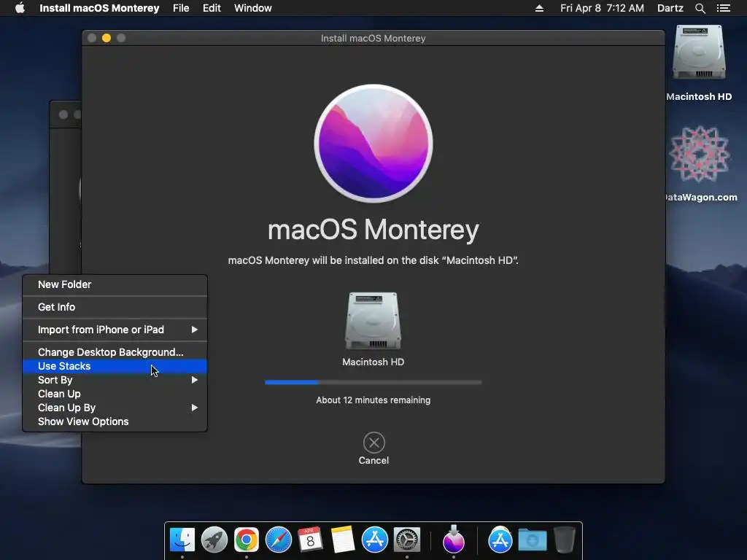
Task: Open the Window menu
Action: click(x=253, y=8)
